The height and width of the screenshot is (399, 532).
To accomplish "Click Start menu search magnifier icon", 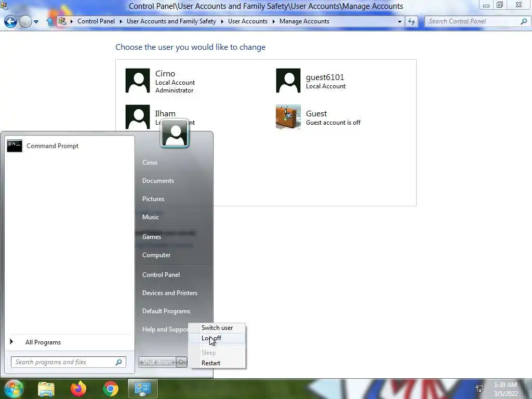I will pyautogui.click(x=118, y=362).
